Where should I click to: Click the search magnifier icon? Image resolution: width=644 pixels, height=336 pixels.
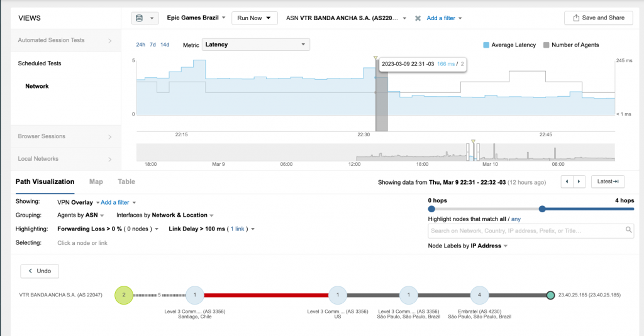629,230
